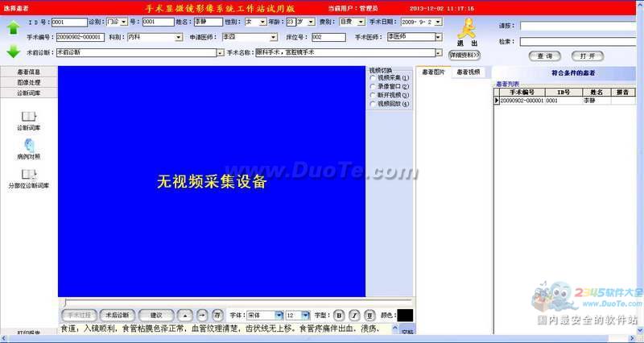This screenshot has height=343, width=644.
Task: Click the 请按 input field
Action: 578,26
